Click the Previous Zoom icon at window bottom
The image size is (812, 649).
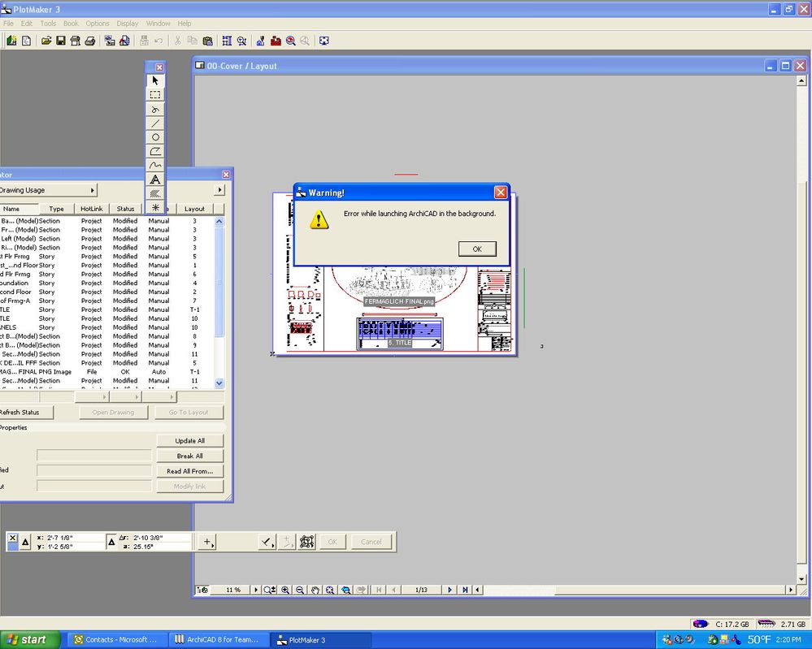(x=345, y=590)
